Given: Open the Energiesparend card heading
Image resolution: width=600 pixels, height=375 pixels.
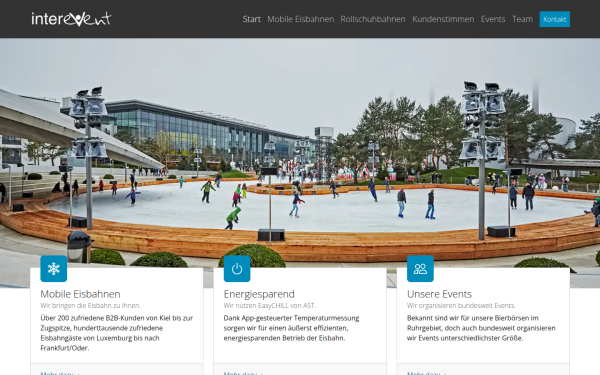Looking at the screenshot, I should 259,294.
